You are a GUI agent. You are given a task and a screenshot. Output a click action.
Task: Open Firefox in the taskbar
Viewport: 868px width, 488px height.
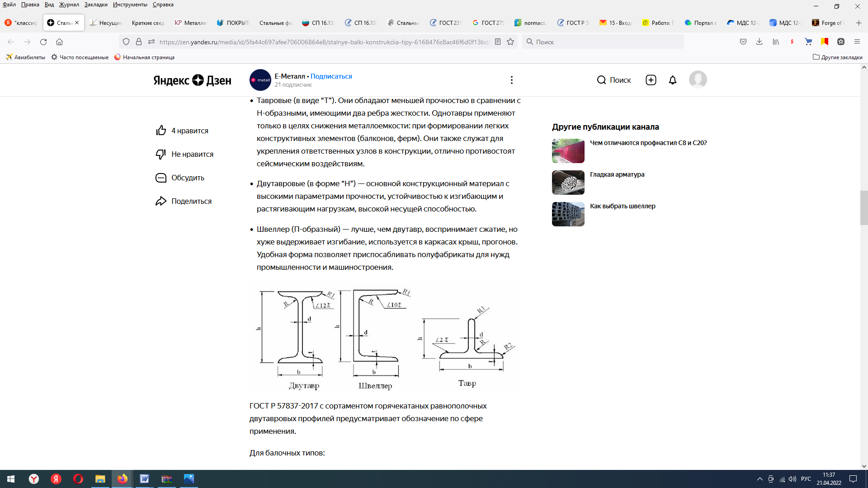coord(122,479)
